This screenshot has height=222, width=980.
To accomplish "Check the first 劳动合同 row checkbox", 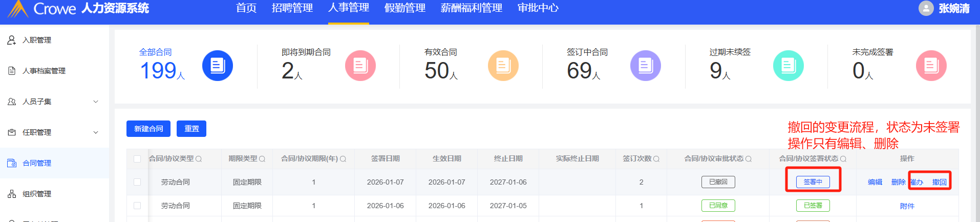I will tap(137, 182).
